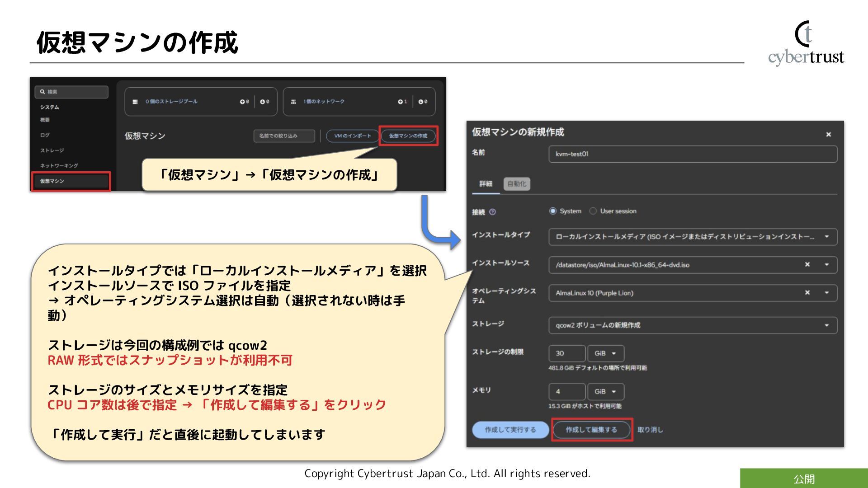Open the memory GiB unit dropdown
This screenshot has width=868, height=488.
606,392
